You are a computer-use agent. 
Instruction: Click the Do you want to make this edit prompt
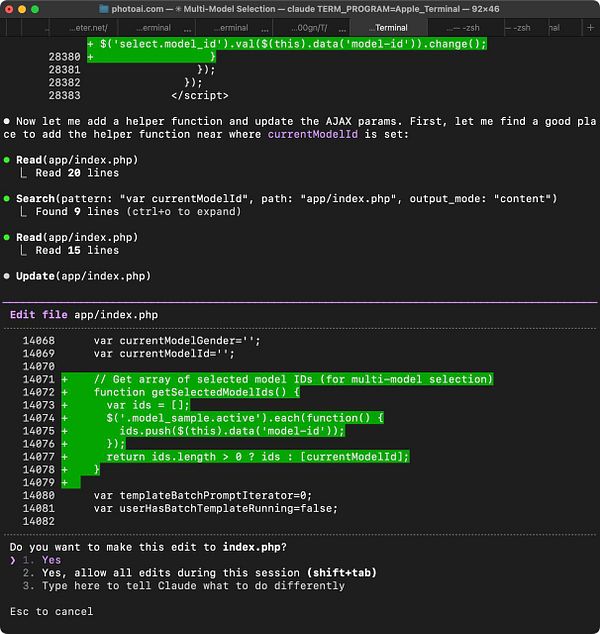pyautogui.click(x=148, y=547)
